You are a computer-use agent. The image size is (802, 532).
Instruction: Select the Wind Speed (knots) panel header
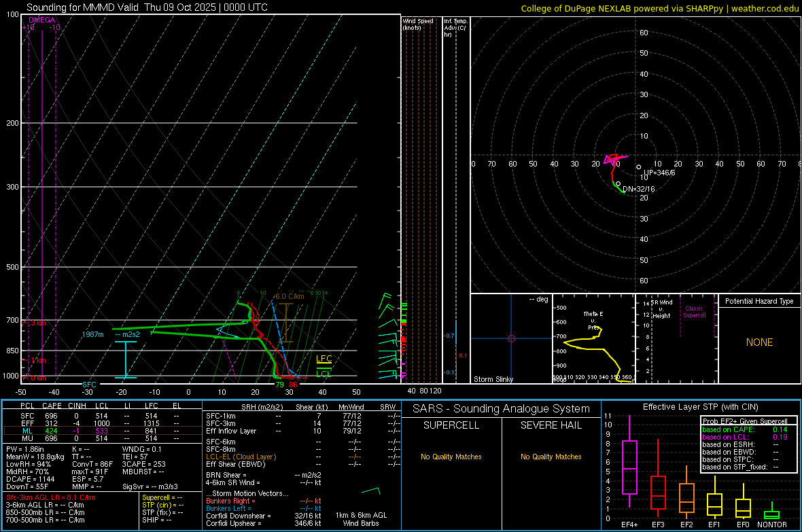(x=418, y=24)
